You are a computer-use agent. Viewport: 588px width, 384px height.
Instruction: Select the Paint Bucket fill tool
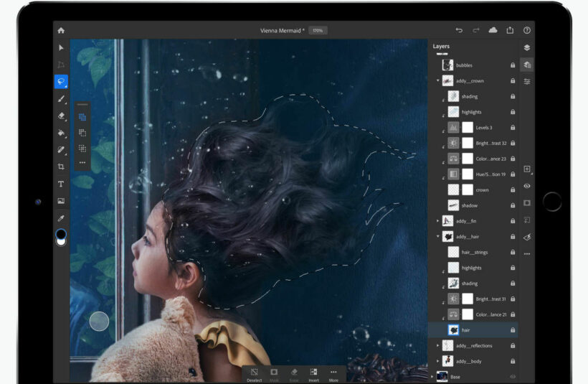click(61, 133)
